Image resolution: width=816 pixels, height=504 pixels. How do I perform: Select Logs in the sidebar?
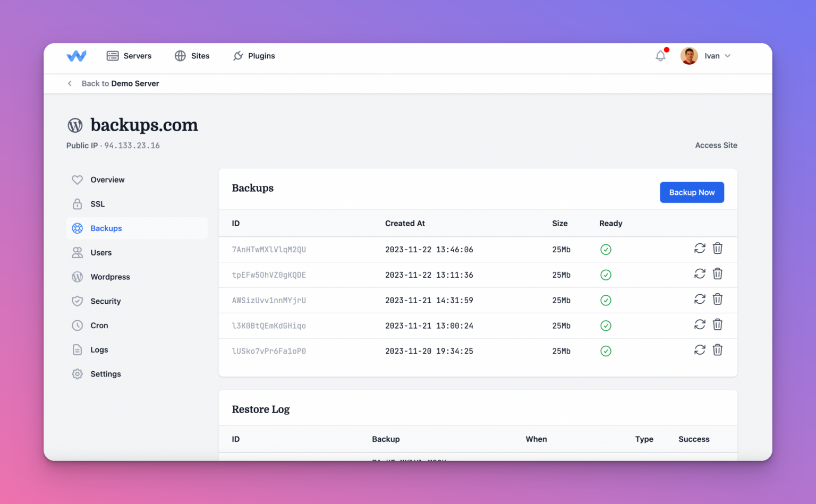point(98,349)
